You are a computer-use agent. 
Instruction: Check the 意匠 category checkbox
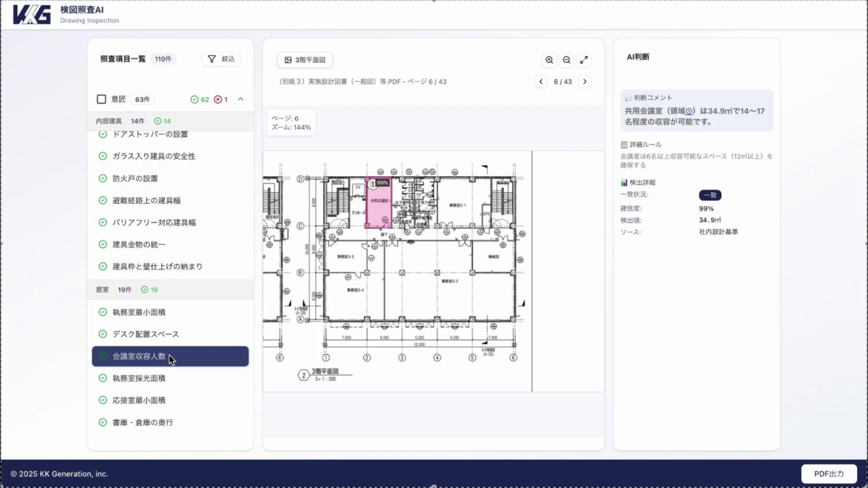click(99, 100)
